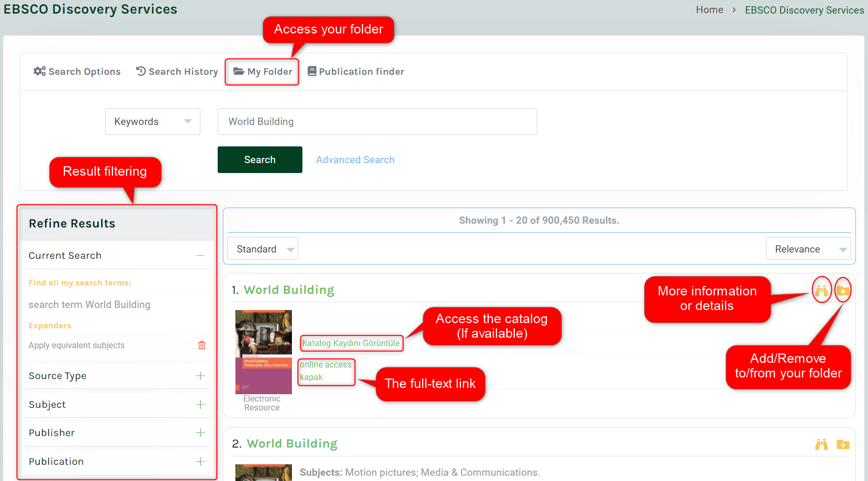Click the Subjects line of result 2
This screenshot has width=868, height=481.
click(420, 473)
